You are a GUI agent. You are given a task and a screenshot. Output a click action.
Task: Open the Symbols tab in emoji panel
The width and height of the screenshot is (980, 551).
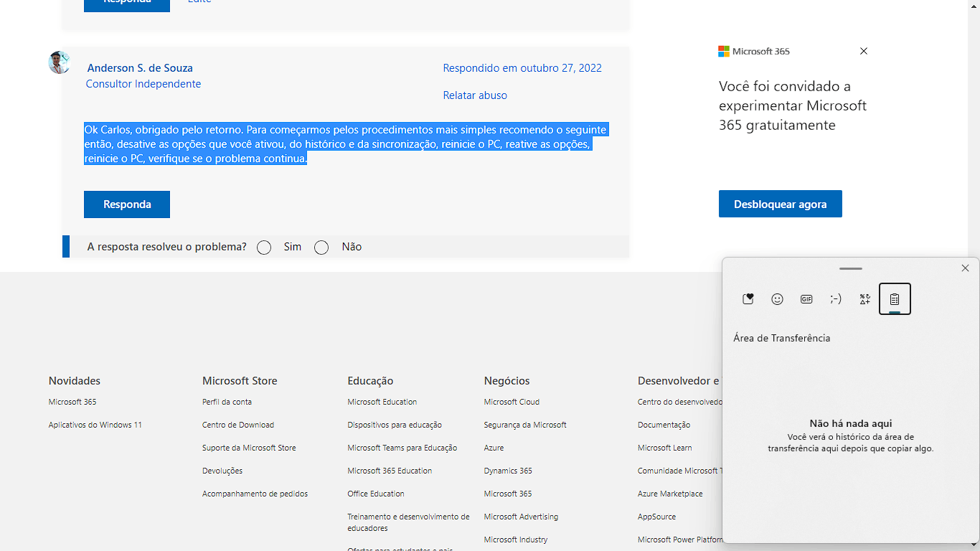(865, 299)
